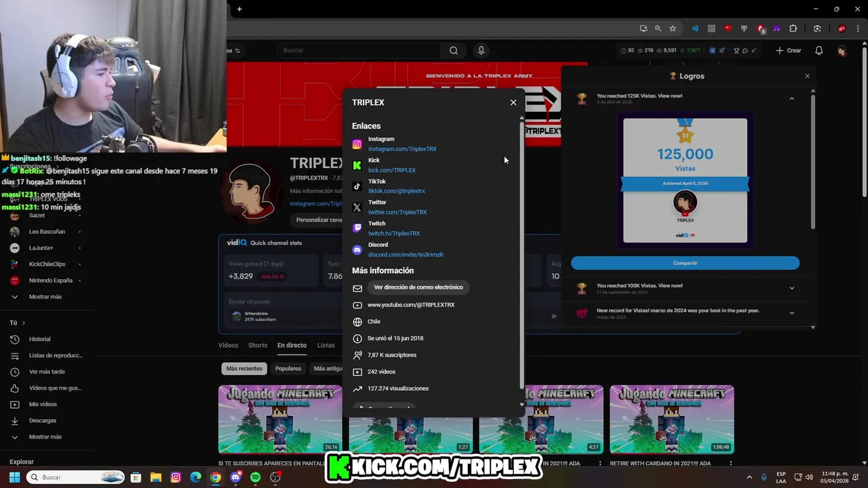This screenshot has width=868, height=488.
Task: Open Ver más tarde in the sidebar
Action: click(x=47, y=372)
